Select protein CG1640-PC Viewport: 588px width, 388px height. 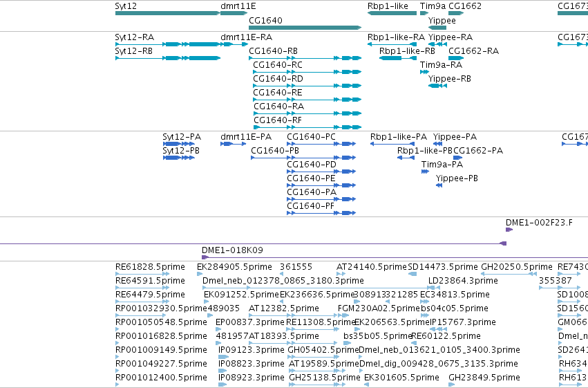pyautogui.click(x=321, y=144)
